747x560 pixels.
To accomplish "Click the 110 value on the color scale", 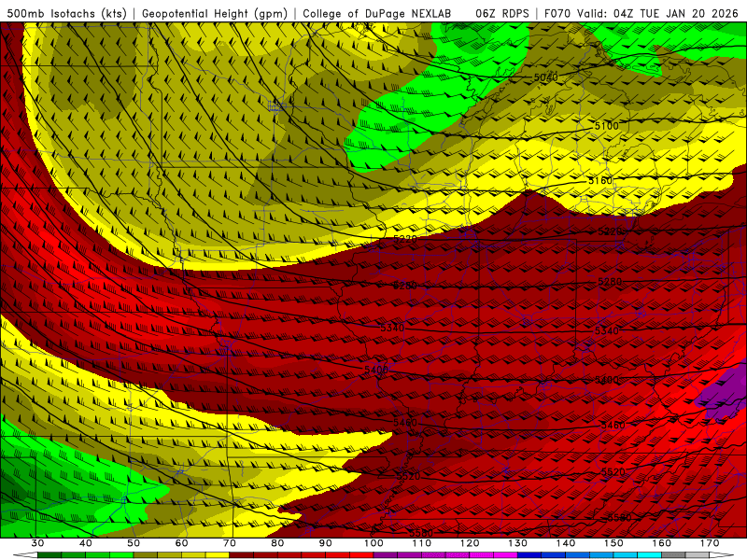I will (x=422, y=543).
